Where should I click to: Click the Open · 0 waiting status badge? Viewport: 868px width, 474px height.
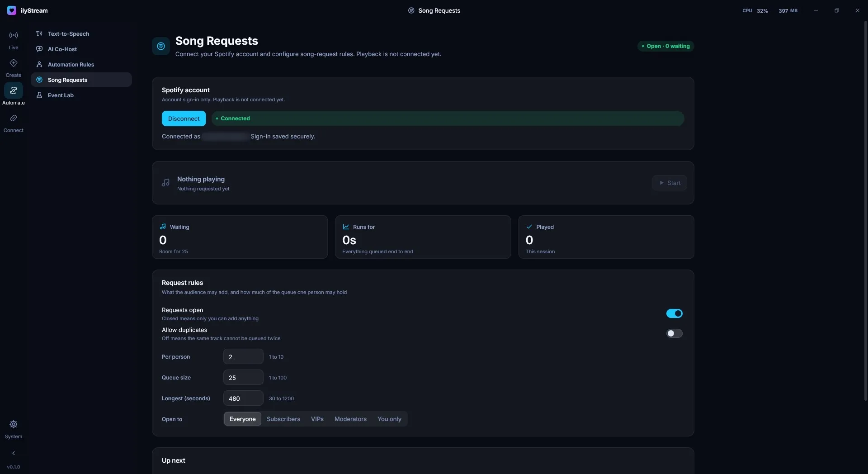coord(665,46)
